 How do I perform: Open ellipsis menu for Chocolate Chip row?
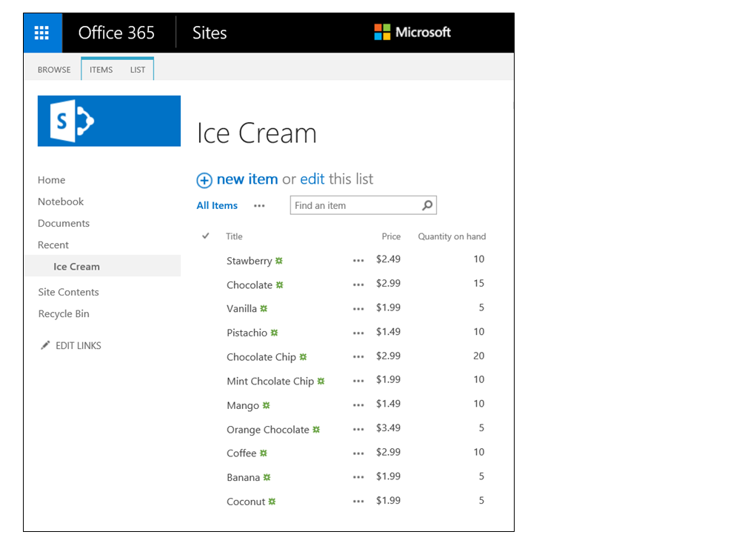pyautogui.click(x=358, y=357)
